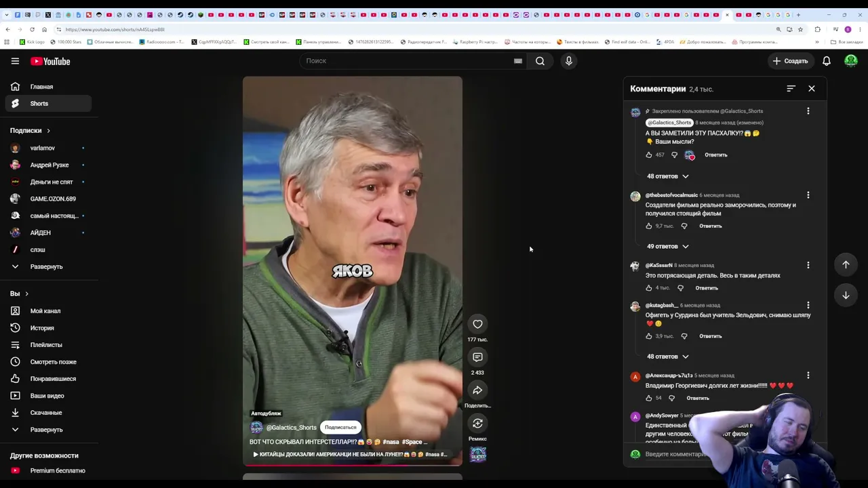868x488 pixels.
Task: Open the browser home page icon
Action: [44, 29]
